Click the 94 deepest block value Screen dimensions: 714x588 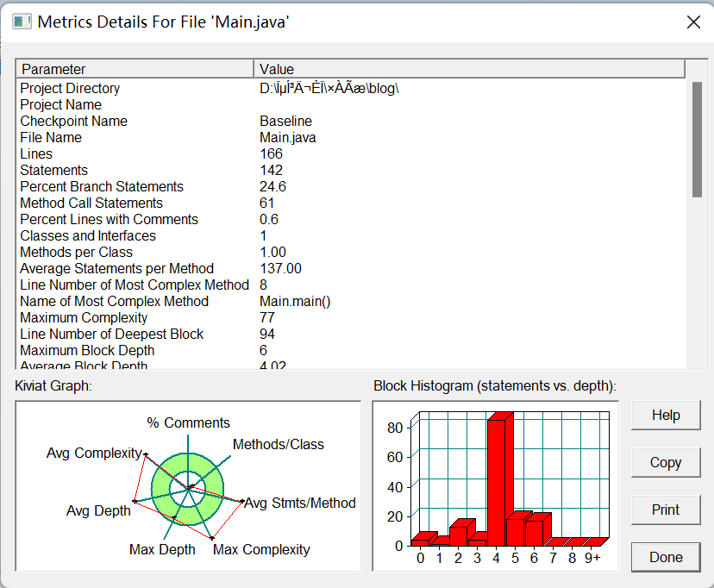[x=267, y=334]
